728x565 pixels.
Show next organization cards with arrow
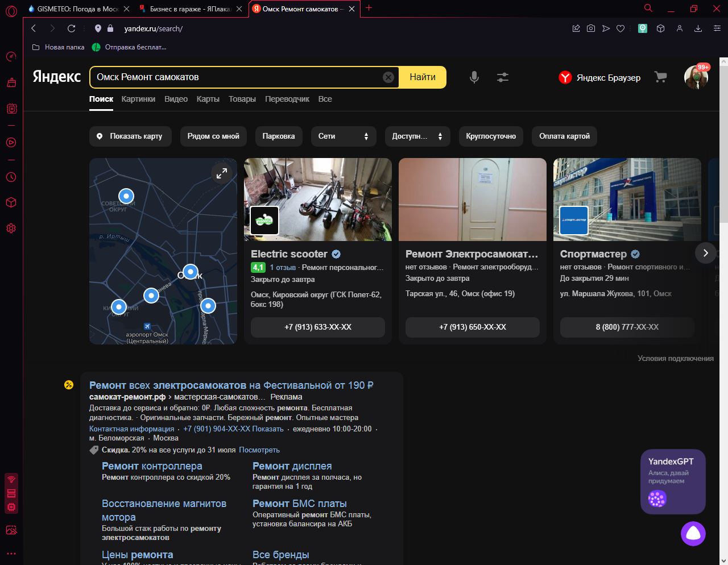[706, 253]
